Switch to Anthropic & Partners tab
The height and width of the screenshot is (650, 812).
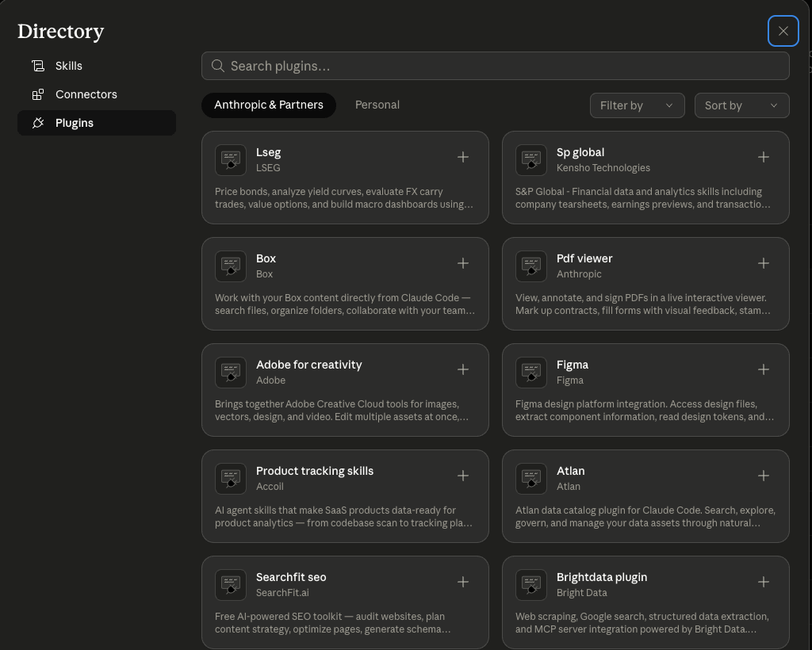(269, 105)
